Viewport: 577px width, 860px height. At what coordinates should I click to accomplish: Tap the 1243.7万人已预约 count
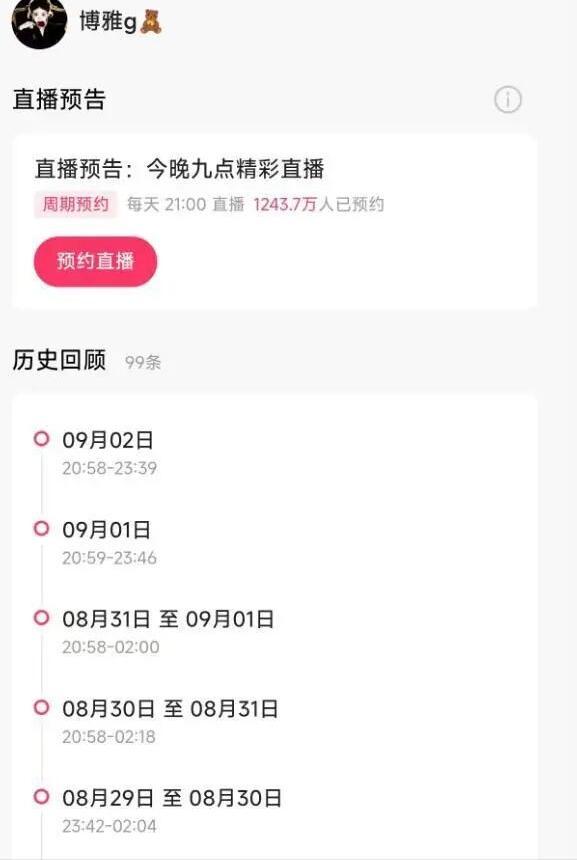point(319,205)
